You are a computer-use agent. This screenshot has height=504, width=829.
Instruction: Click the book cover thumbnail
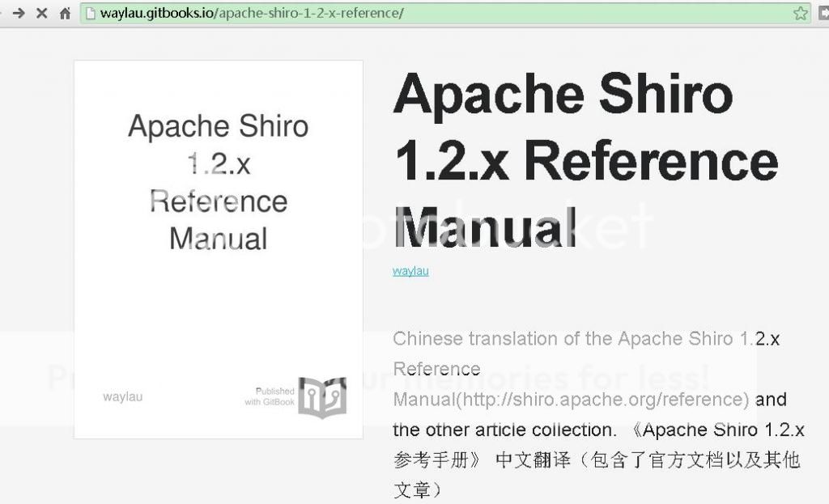(x=218, y=248)
